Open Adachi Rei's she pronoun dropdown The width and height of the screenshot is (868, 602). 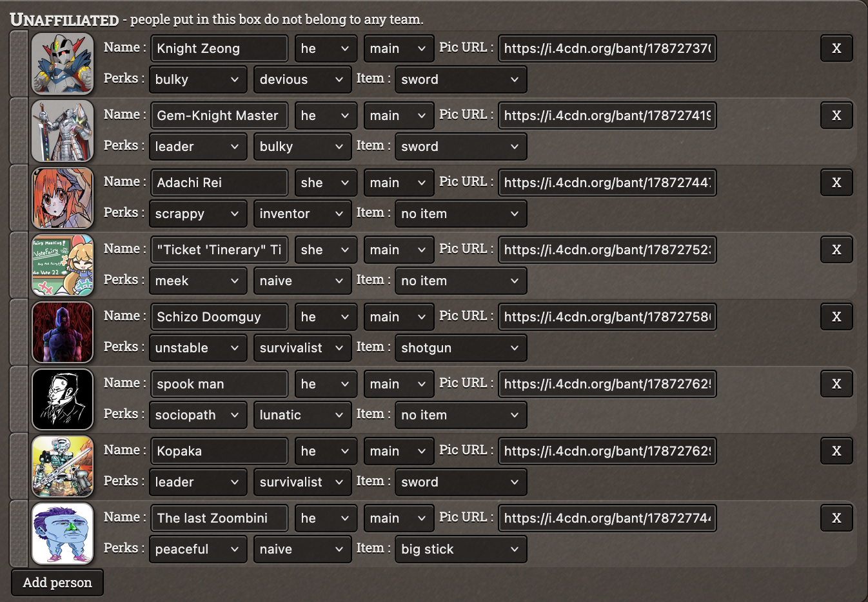[x=326, y=183]
